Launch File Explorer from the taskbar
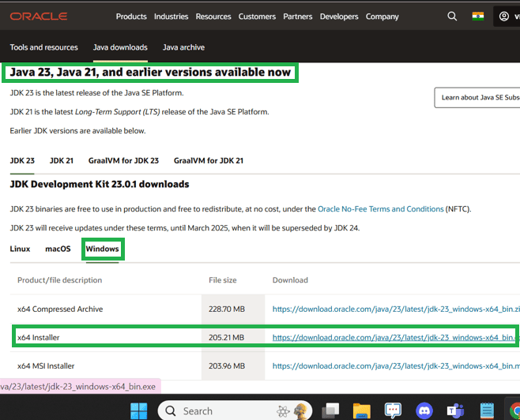 pos(362,411)
